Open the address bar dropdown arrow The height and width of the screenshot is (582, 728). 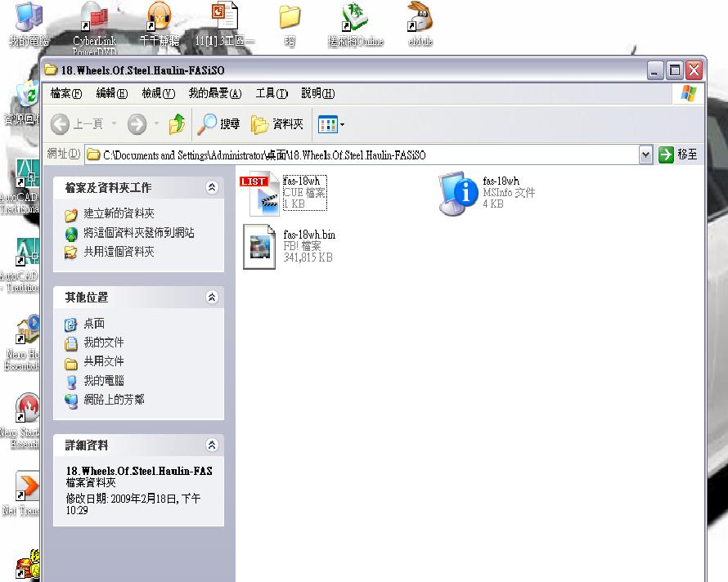click(x=645, y=154)
